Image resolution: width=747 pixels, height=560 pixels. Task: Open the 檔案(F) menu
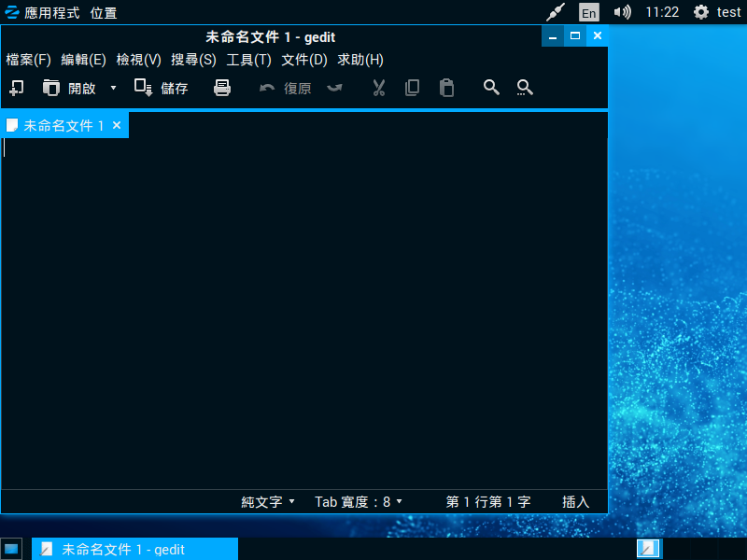point(28,60)
